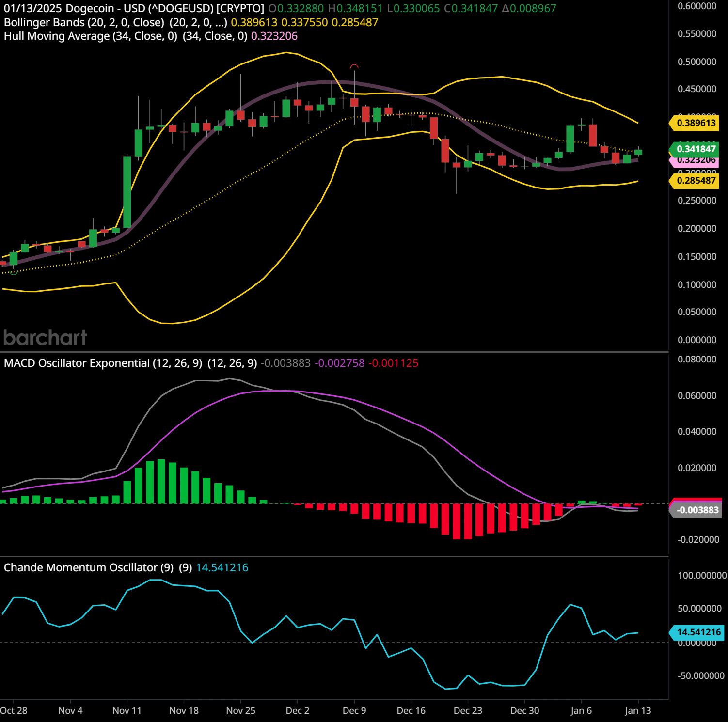This screenshot has height=722, width=728.
Task: Click the Jan 13 date on the time axis
Action: point(638,710)
